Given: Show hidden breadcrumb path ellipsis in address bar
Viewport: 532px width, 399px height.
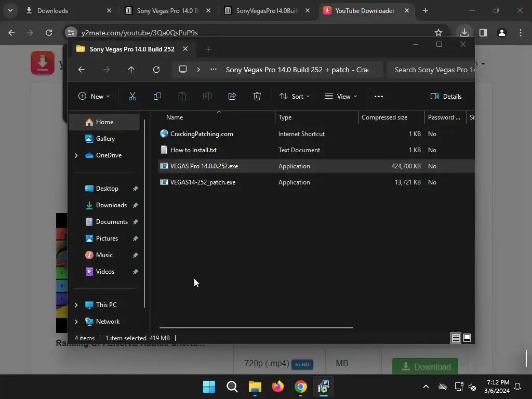Looking at the screenshot, I should click(214, 69).
